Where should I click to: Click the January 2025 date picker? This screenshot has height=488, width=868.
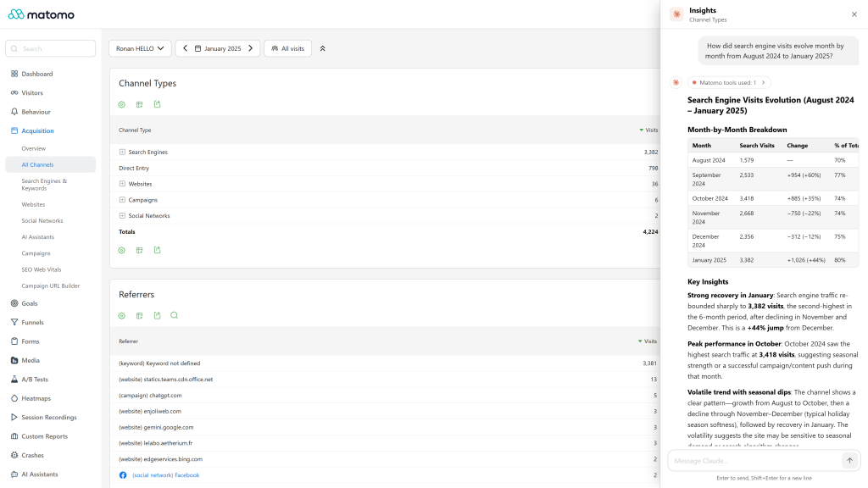pos(218,48)
